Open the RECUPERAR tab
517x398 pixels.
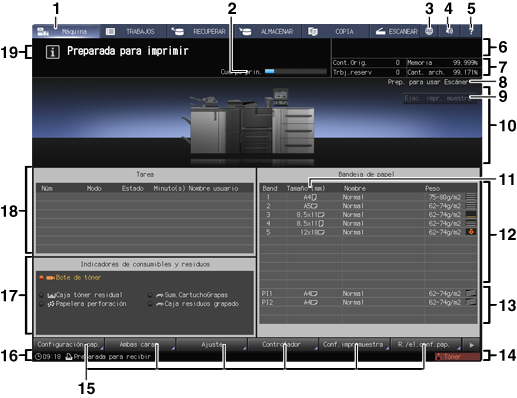tap(201, 32)
